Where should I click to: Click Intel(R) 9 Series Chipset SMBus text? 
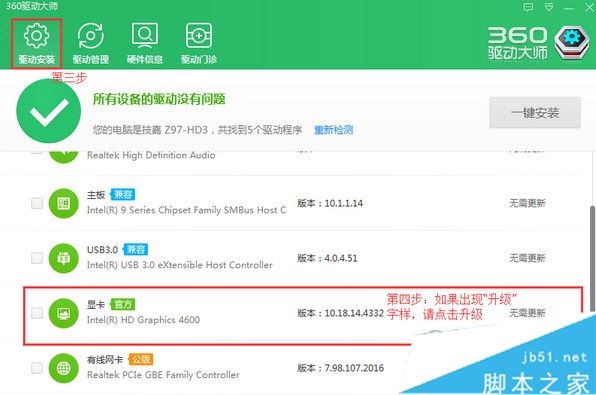pyautogui.click(x=187, y=210)
